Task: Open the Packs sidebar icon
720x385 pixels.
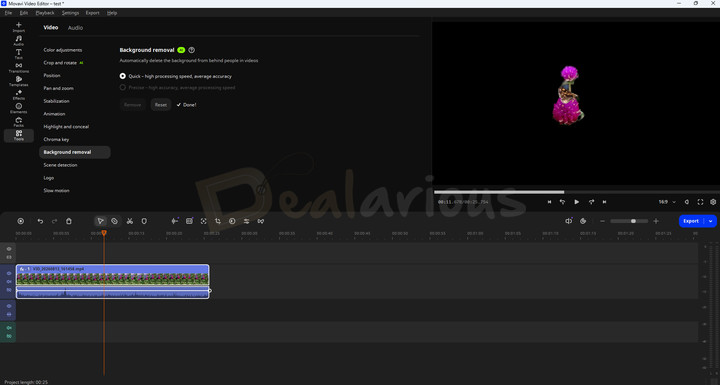Action: [x=18, y=122]
